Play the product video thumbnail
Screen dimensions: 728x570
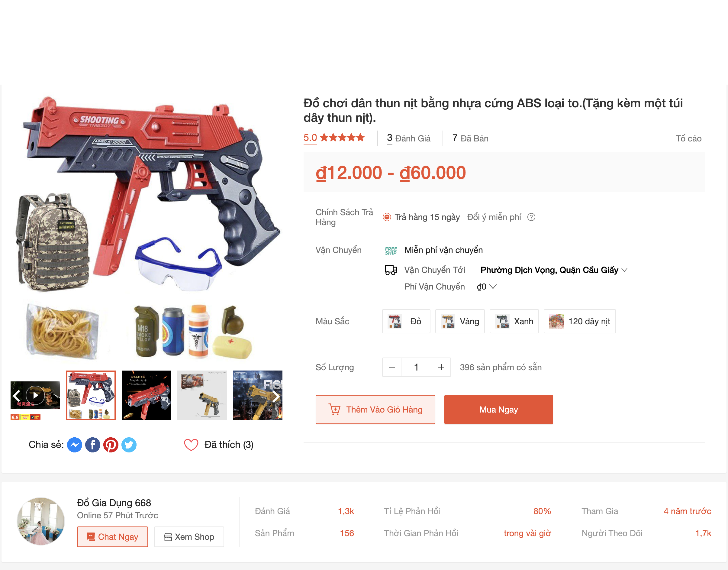[35, 395]
